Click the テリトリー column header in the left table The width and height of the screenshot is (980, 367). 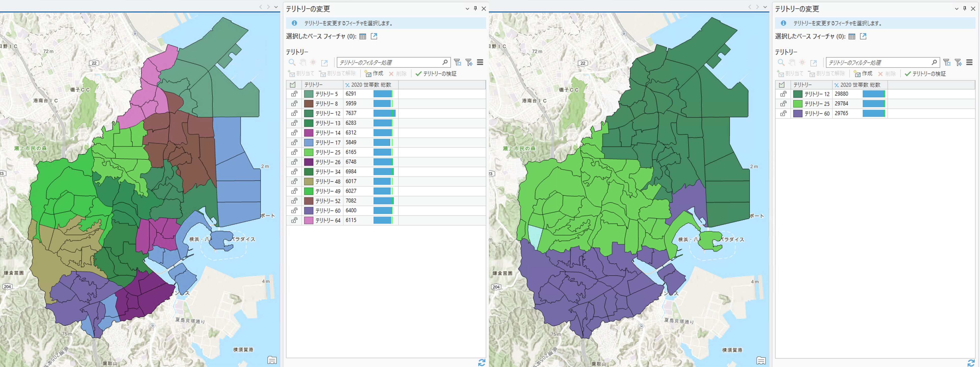pos(313,85)
